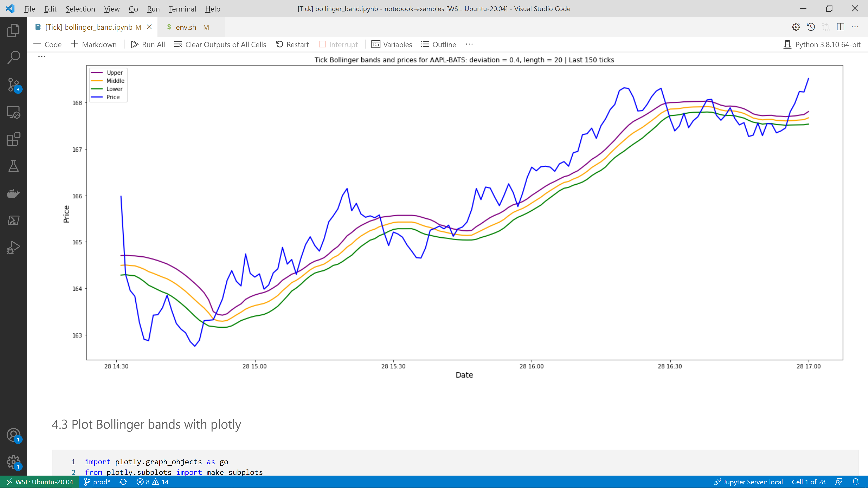Toggle the notebook Outline
The image size is (868, 488).
point(438,45)
